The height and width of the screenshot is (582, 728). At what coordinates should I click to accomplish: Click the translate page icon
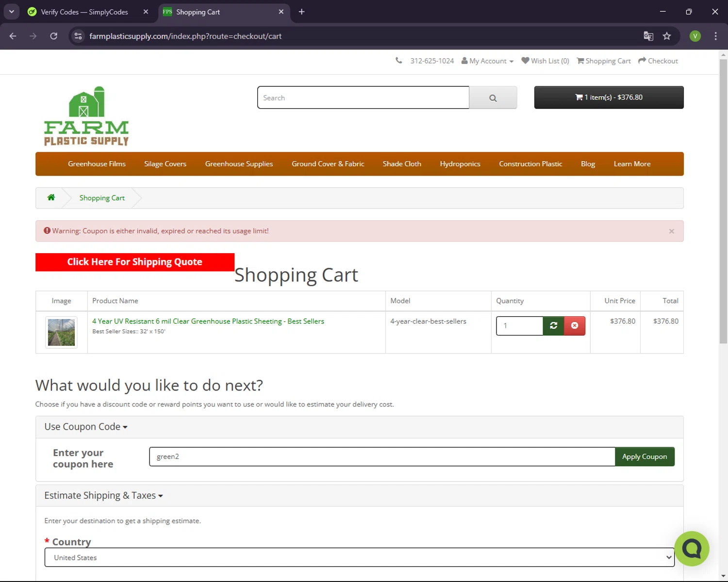648,36
